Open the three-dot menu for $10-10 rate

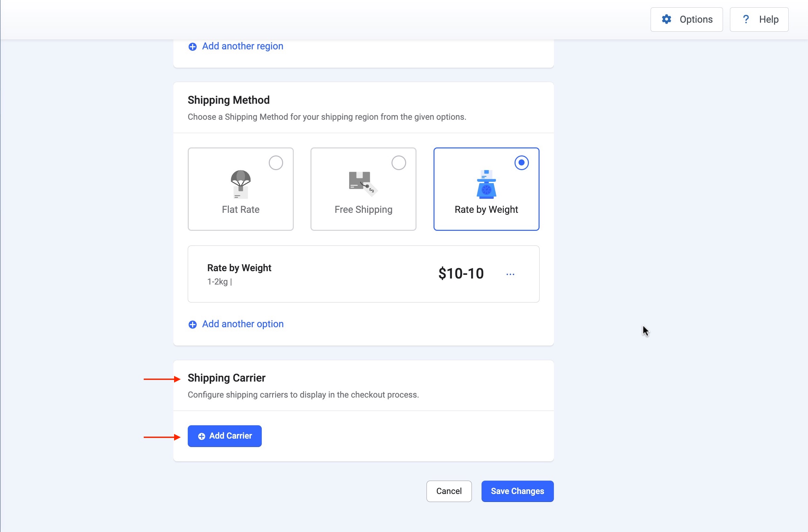(x=510, y=274)
